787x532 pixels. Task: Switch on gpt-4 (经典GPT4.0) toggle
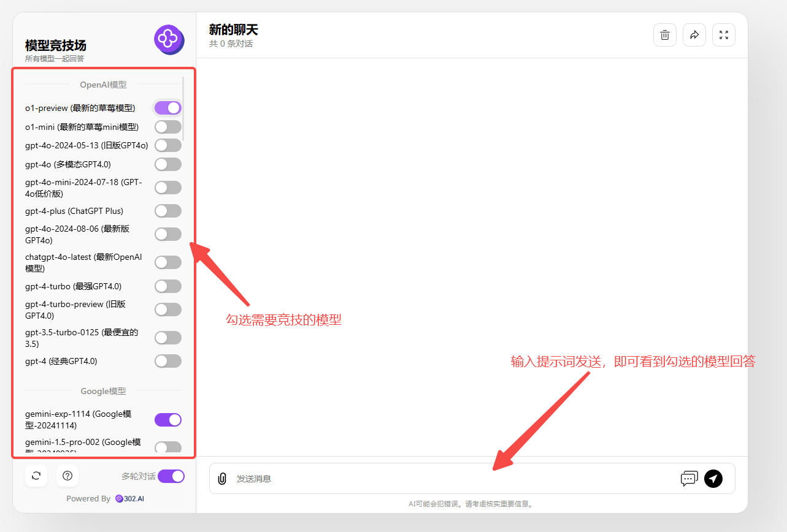click(x=168, y=361)
